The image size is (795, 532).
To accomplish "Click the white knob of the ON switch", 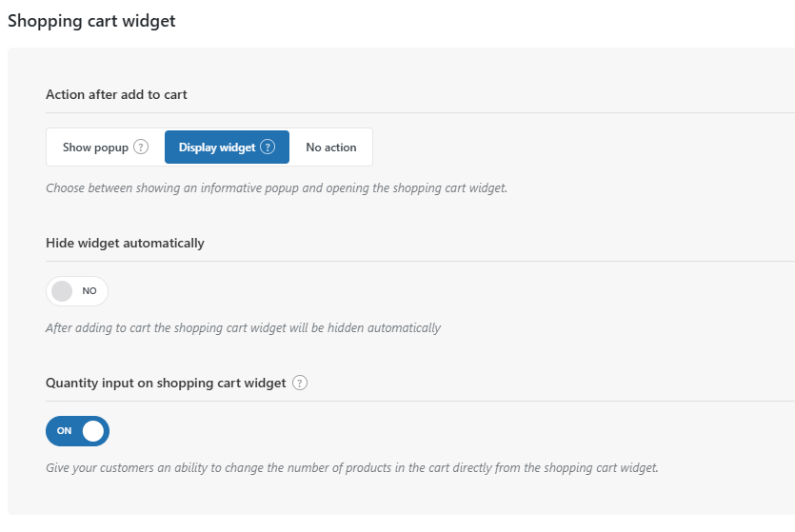I will pos(92,431).
